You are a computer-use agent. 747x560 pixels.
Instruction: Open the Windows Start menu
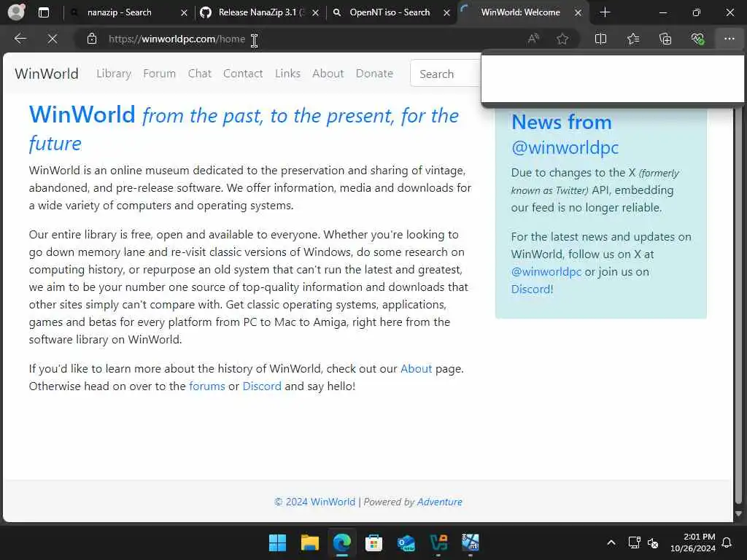277,542
